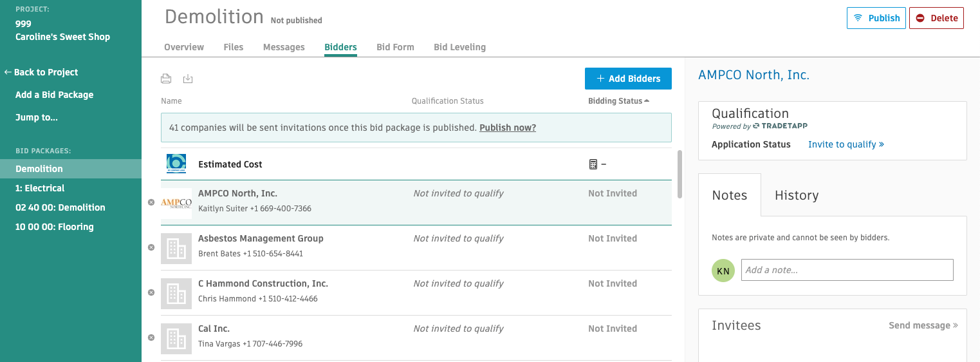Select 10 00 00: Flooring bid package
980x362 pixels.
click(x=55, y=227)
